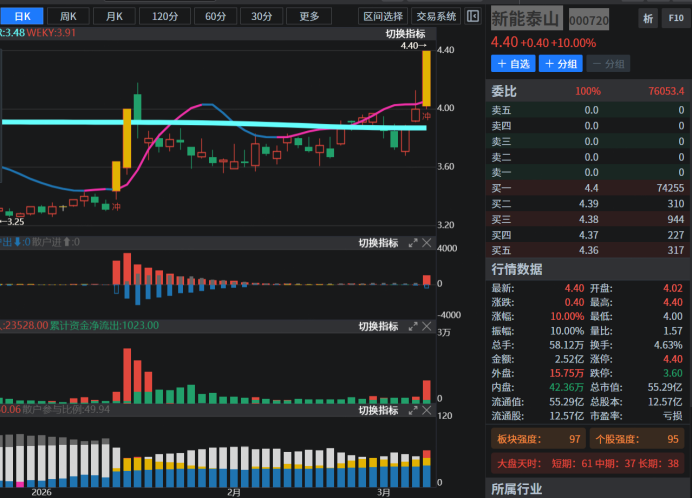Open 更多 time period options

click(x=309, y=16)
